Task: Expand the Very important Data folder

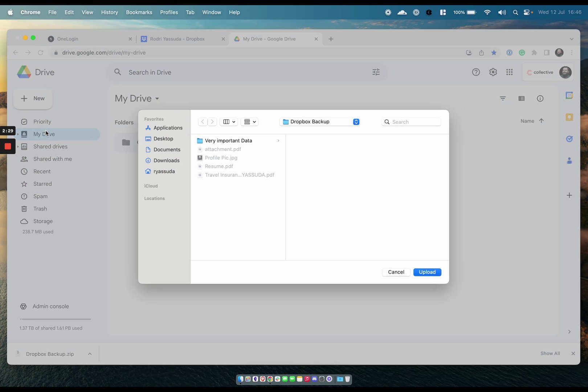Action: coord(278,140)
